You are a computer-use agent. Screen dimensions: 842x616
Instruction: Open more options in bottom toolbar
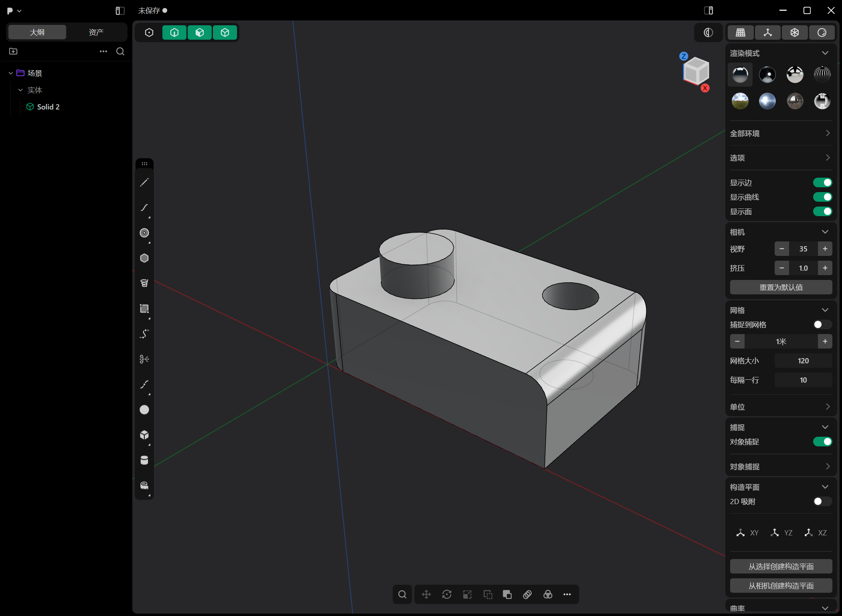(x=567, y=594)
